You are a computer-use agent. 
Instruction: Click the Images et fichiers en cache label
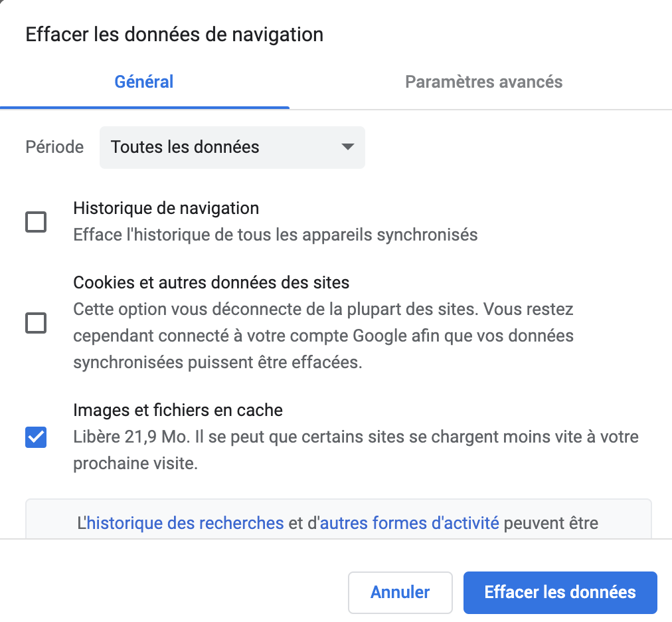point(178,410)
